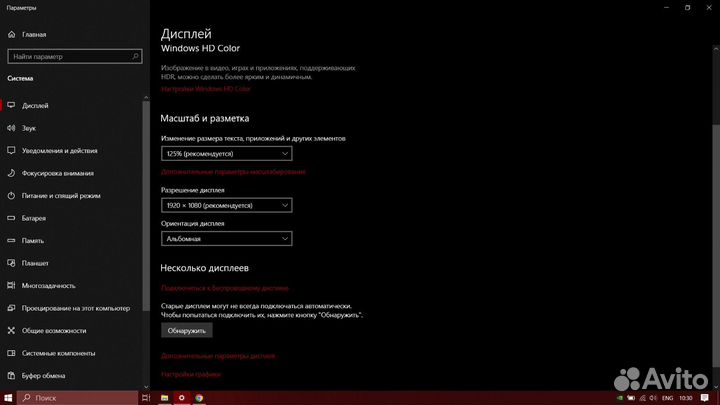The image size is (720, 405).
Task: Click the Поиск taskbar search box
Action: 78,398
